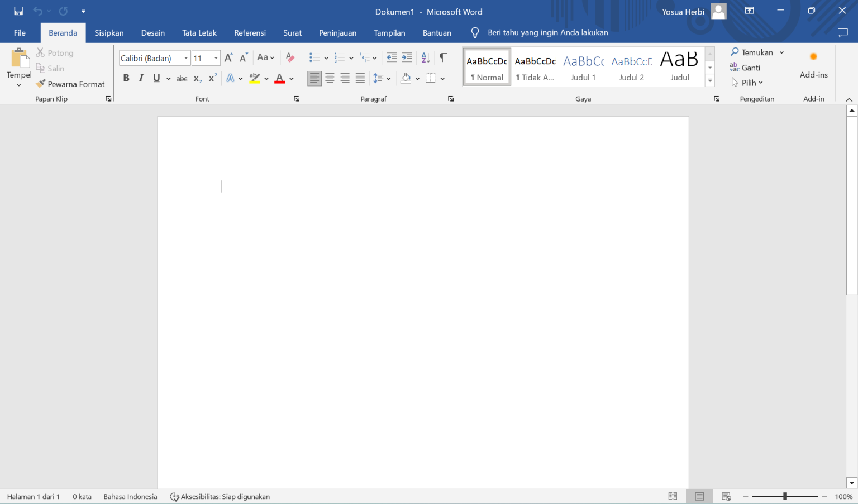This screenshot has height=504, width=858.
Task: Click the increase font size icon
Action: 228,57
